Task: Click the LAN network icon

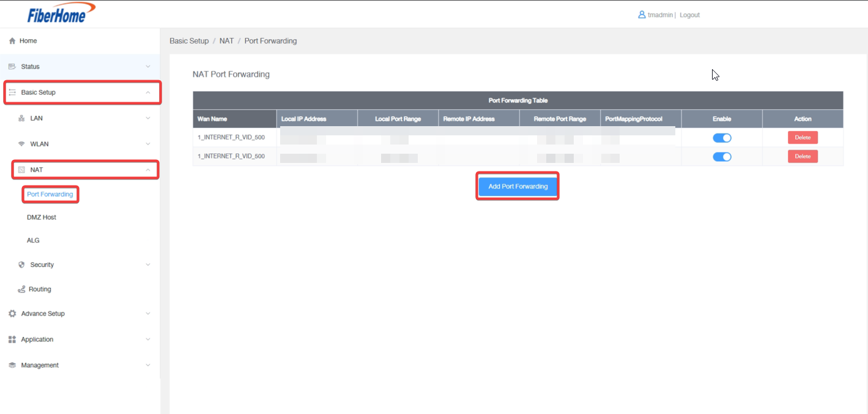Action: coord(21,118)
